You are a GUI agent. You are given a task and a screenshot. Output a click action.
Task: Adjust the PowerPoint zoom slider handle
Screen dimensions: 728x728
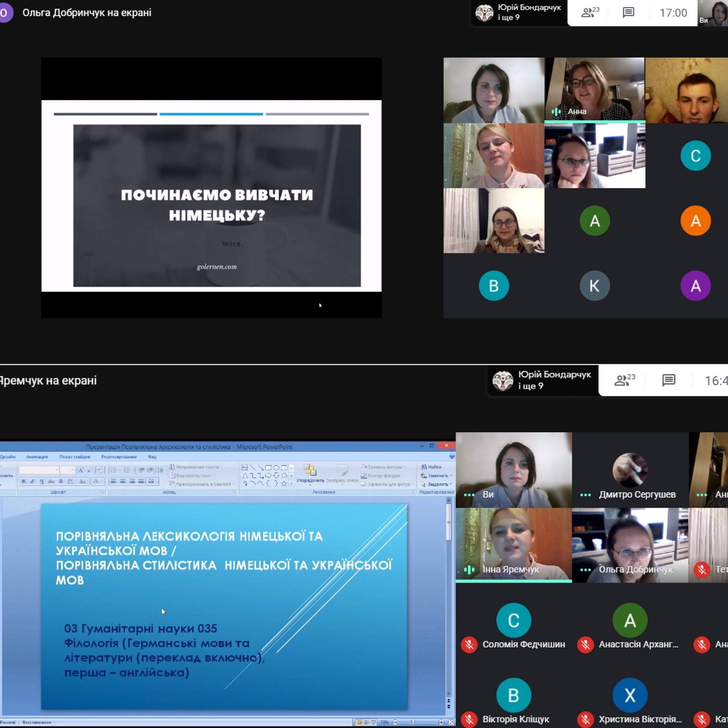[413, 722]
